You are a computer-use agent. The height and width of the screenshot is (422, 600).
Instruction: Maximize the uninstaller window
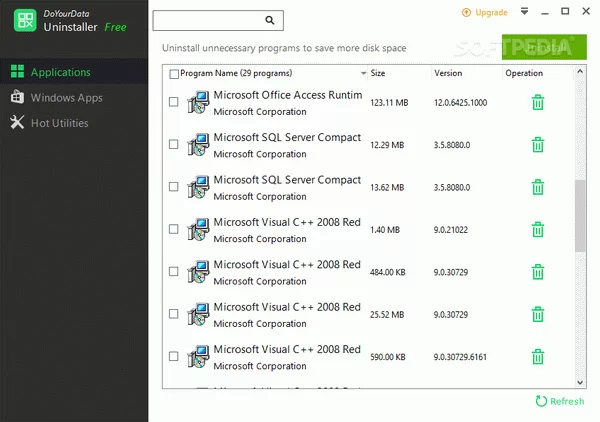point(565,11)
